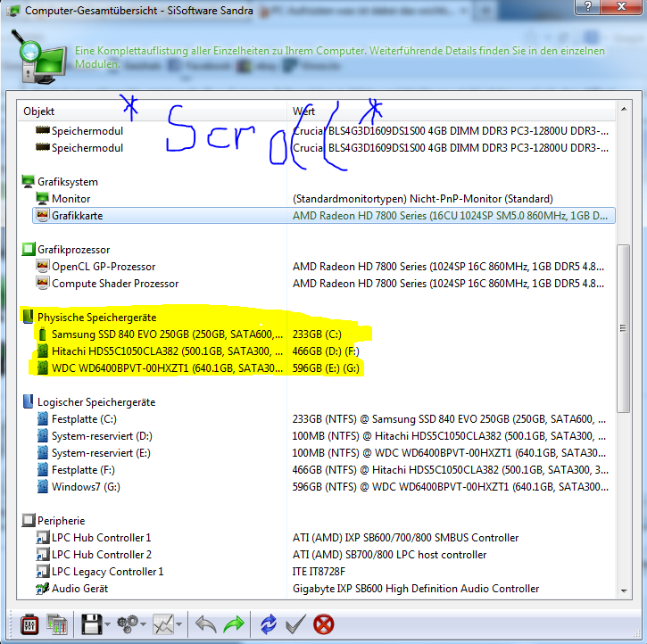Image resolution: width=647 pixels, height=644 pixels.
Task: Select the LPC Legacy Controller 1 row
Action: tap(323, 572)
